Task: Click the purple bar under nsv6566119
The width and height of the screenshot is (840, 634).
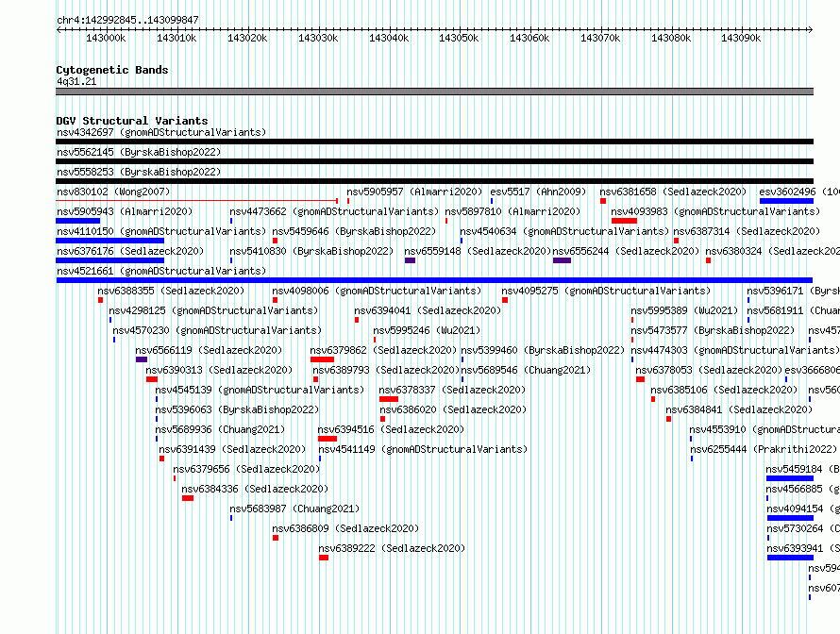Action: [142, 359]
